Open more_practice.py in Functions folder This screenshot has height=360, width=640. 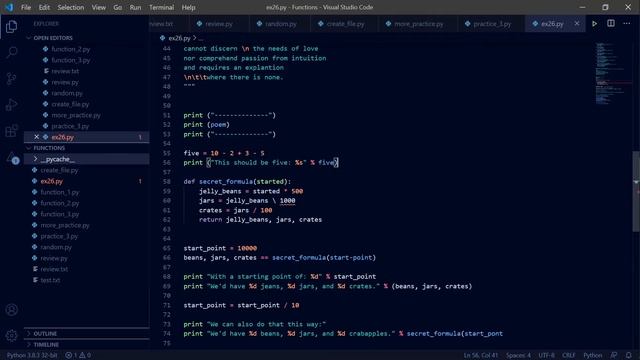click(x=64, y=225)
